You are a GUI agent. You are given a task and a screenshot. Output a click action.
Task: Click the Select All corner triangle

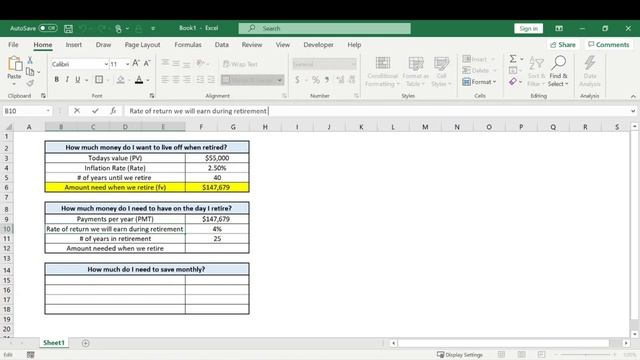pyautogui.click(x=9, y=127)
